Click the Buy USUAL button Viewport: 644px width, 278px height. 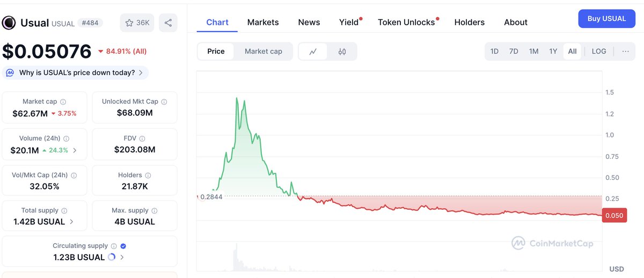606,19
